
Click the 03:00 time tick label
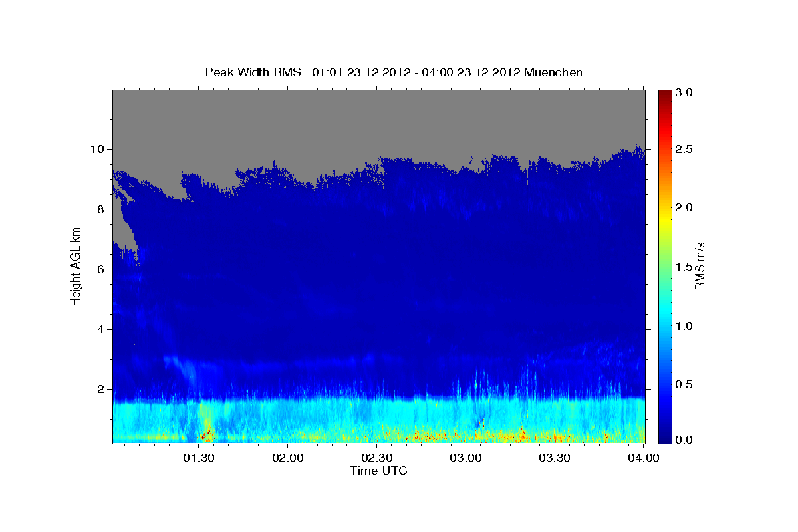coord(466,458)
